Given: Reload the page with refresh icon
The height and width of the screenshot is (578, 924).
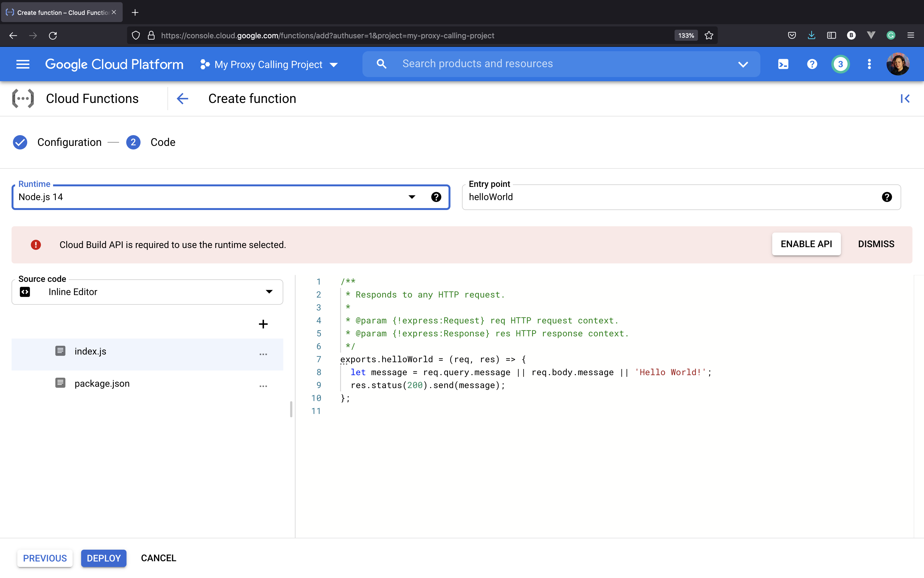Looking at the screenshot, I should 53,36.
